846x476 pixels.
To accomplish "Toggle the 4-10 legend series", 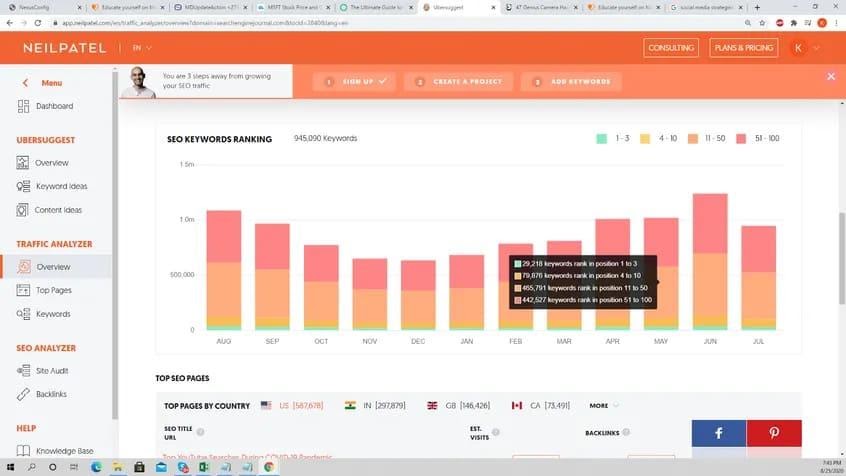I will tap(658, 139).
